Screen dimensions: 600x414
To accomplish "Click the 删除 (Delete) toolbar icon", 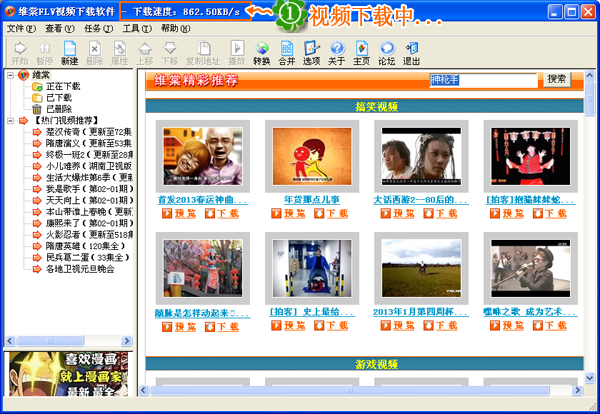I will click(x=95, y=53).
